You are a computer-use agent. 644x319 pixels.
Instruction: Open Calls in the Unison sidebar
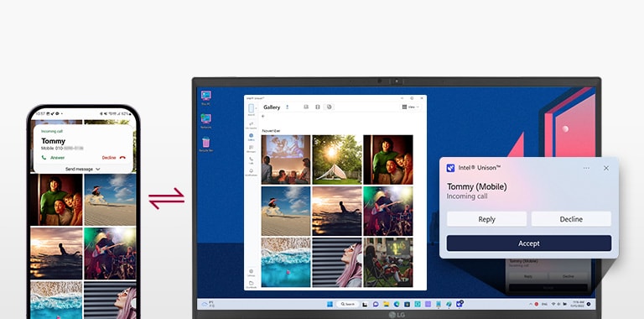coord(251,160)
